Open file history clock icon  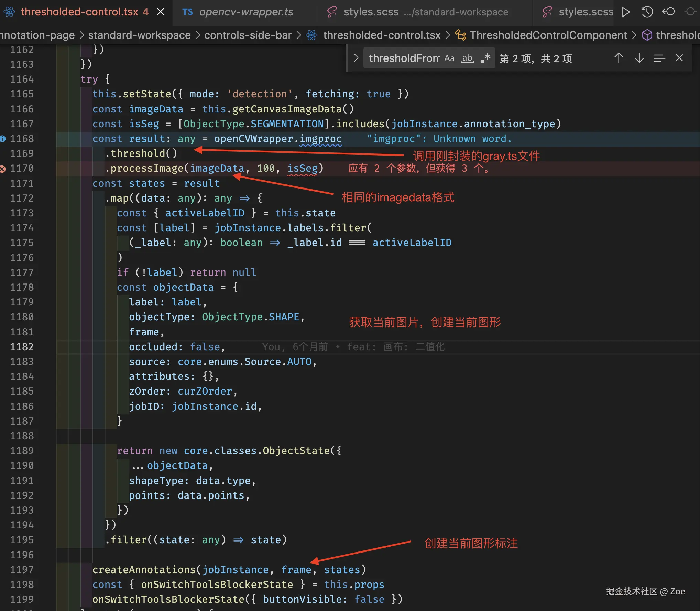(647, 12)
